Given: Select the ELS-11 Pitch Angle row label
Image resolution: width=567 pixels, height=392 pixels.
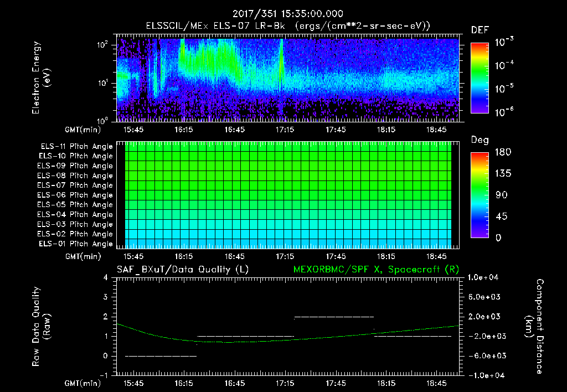Looking at the screenshot, I should tap(76, 147).
